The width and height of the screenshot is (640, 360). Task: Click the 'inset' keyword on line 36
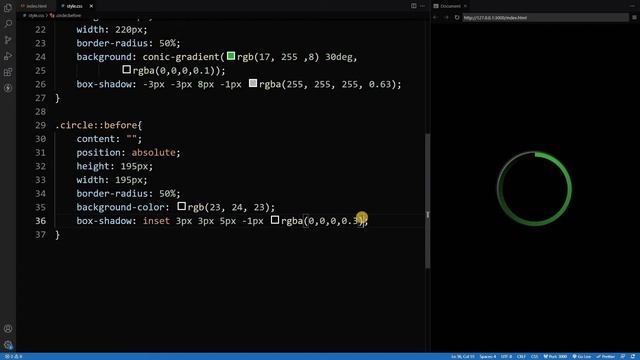[x=156, y=221]
